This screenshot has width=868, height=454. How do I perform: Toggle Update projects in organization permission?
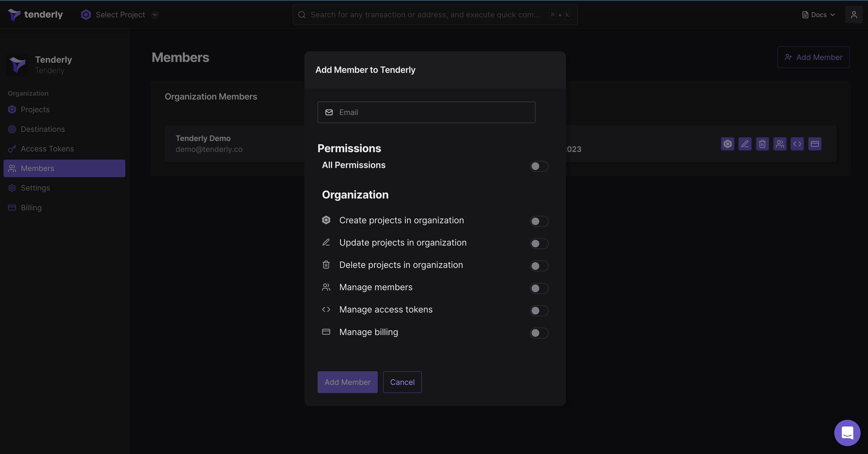tap(539, 243)
